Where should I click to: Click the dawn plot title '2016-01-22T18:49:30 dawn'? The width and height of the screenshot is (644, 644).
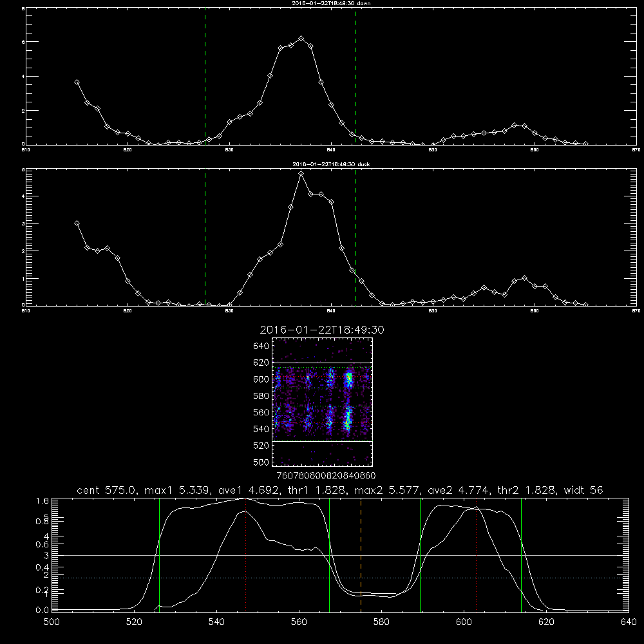click(x=331, y=3)
